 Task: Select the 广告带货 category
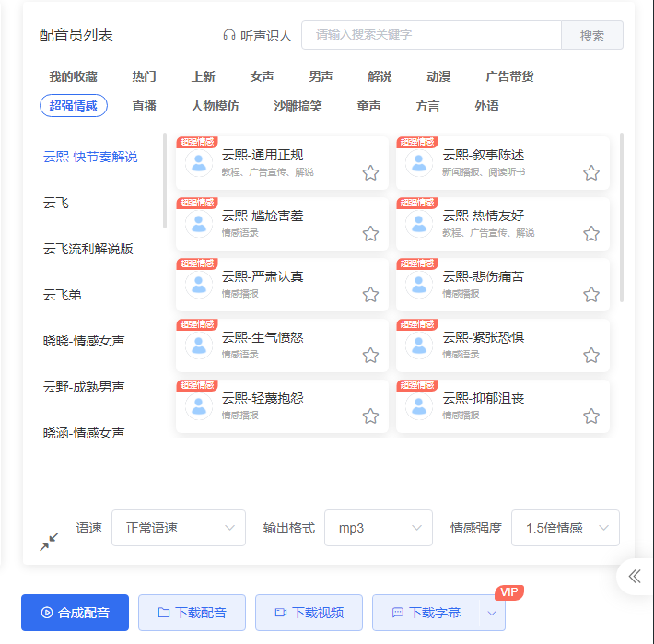[x=509, y=76]
